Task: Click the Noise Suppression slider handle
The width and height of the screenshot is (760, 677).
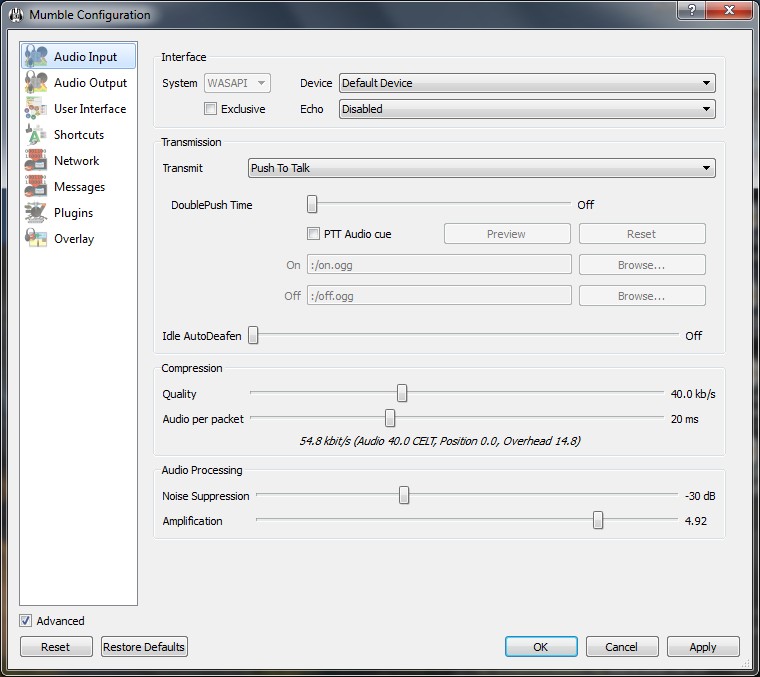Action: pyautogui.click(x=404, y=495)
